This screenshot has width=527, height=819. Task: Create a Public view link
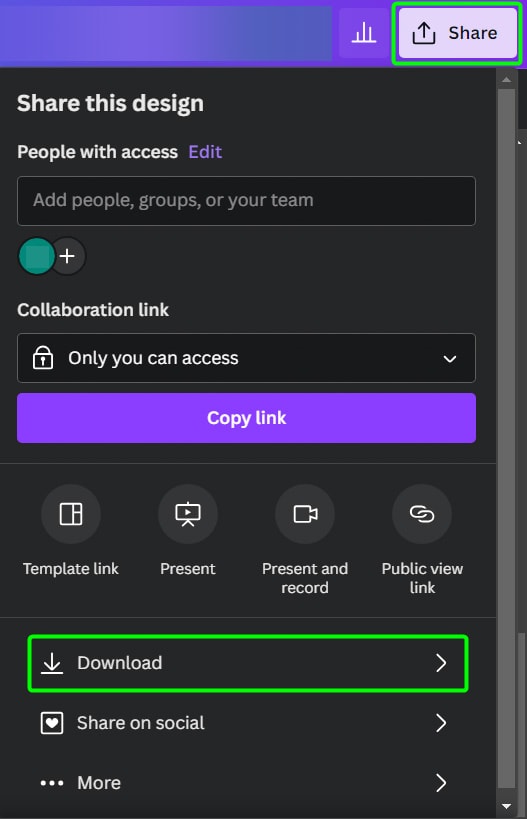pyautogui.click(x=422, y=514)
